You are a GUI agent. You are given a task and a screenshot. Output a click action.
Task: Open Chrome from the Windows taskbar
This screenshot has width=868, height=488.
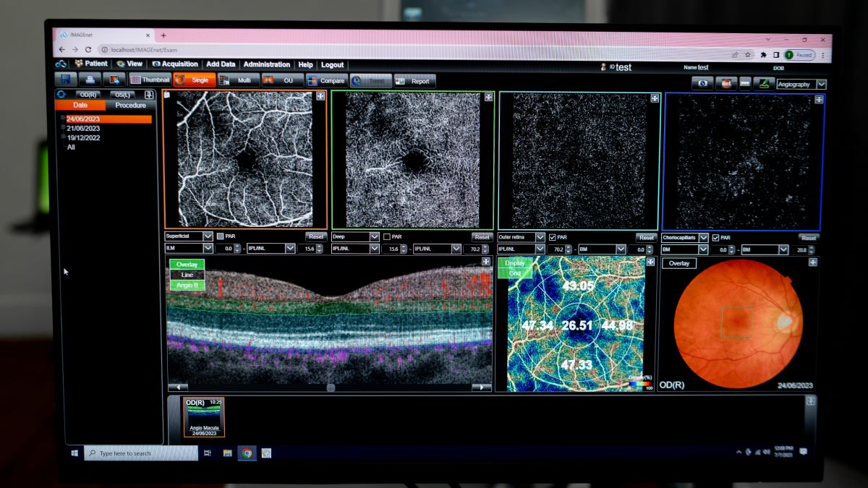pyautogui.click(x=247, y=453)
